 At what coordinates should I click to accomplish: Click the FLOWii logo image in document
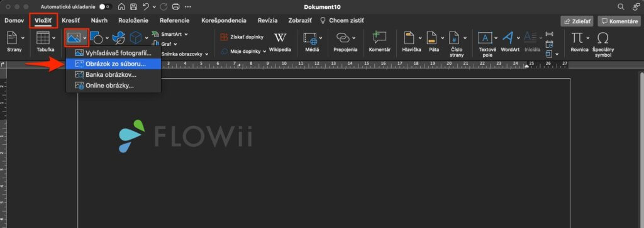[x=186, y=136]
